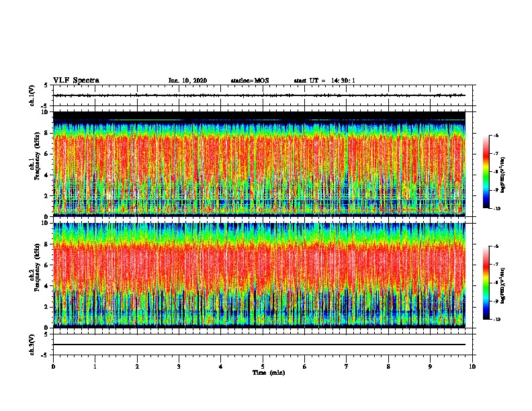
Task: Click the ch.1 spectrogram color scale bar
Action: pos(486,172)
